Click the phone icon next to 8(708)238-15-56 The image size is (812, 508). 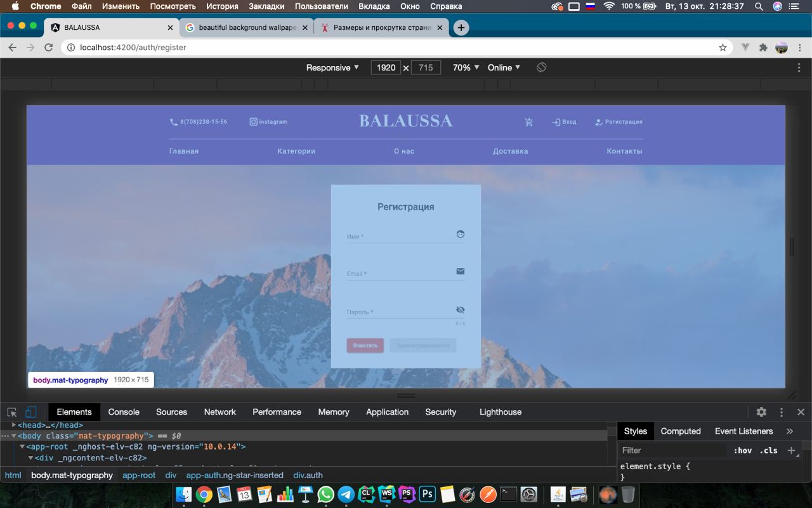174,122
